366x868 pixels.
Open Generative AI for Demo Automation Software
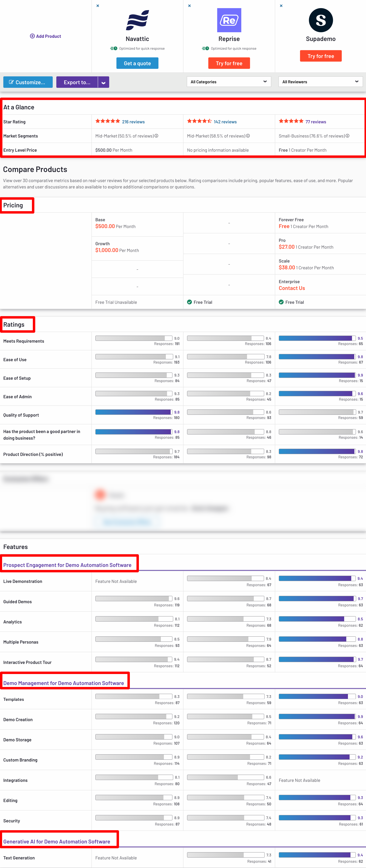pos(57,841)
